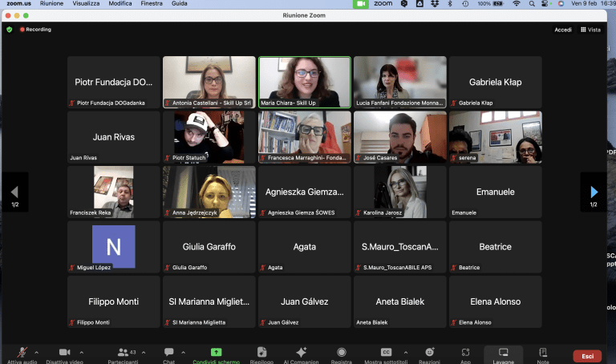Open the Wi-Fi status menu
The width and height of the screenshot is (616, 364).
517,3
